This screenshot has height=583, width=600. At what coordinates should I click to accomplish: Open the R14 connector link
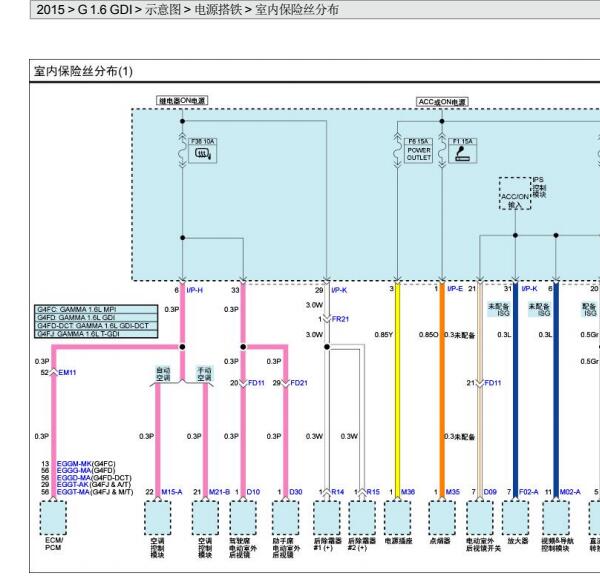coord(338,492)
